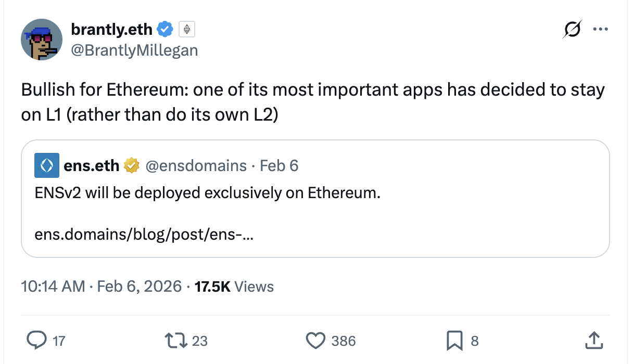
Task: Open the brantly.eth display name
Action: point(111,30)
